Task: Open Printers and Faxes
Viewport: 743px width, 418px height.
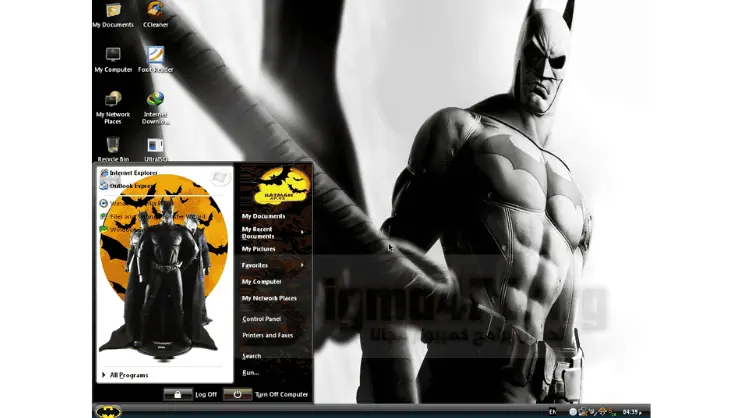Action: pyautogui.click(x=268, y=336)
